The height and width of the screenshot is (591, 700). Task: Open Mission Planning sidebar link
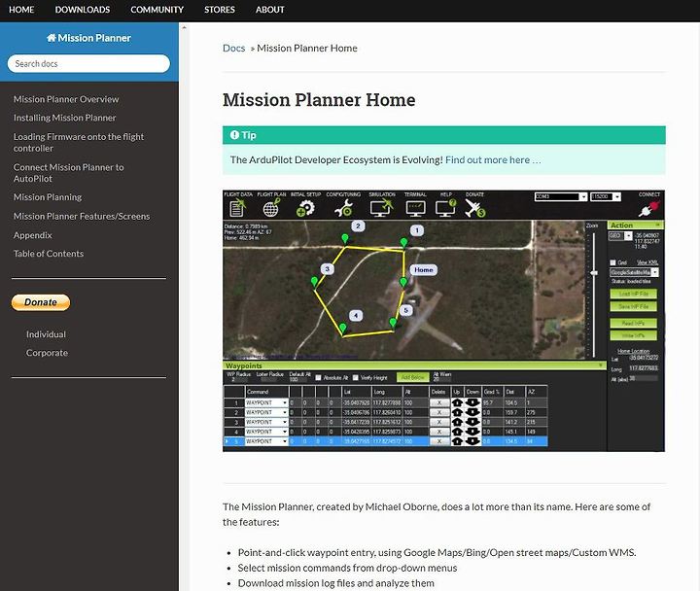[x=48, y=197]
